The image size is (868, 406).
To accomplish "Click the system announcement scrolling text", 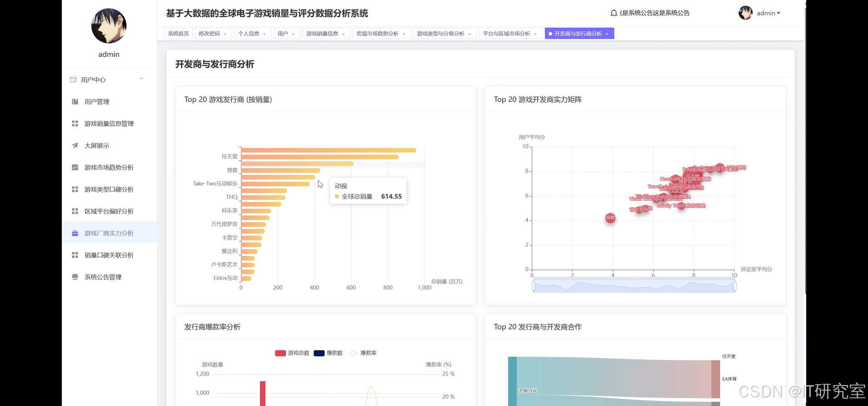I will 654,13.
